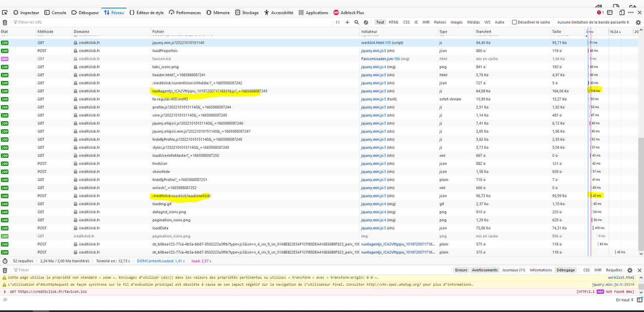Switch to the Stockage tab
Image resolution: width=644 pixels, height=312 pixels.
click(247, 13)
